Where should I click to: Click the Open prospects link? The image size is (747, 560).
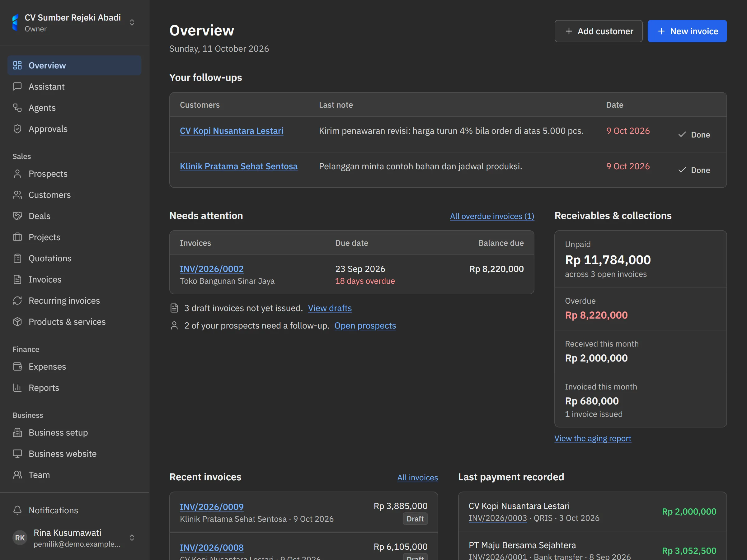365,326
